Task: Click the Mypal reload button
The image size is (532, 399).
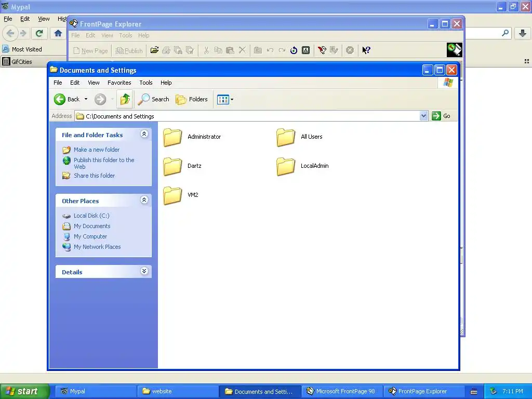Action: [x=39, y=33]
